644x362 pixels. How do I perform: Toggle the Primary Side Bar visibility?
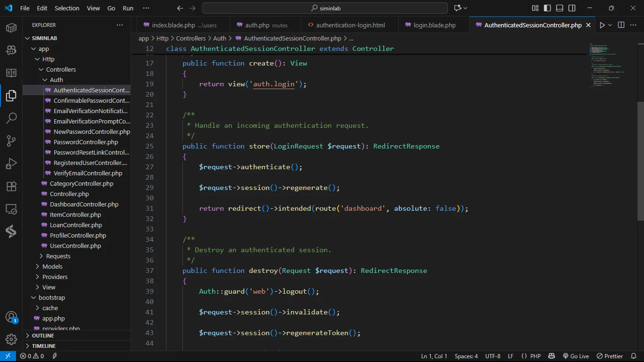point(547,8)
